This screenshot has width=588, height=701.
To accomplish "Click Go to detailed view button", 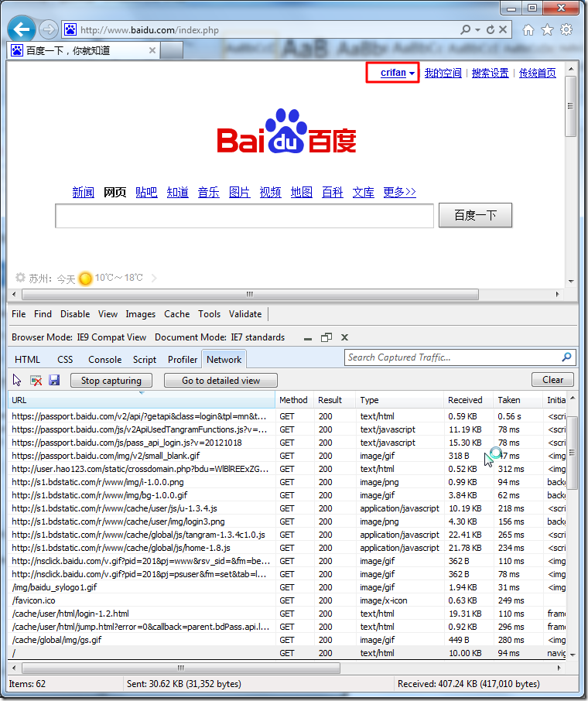I will point(221,381).
